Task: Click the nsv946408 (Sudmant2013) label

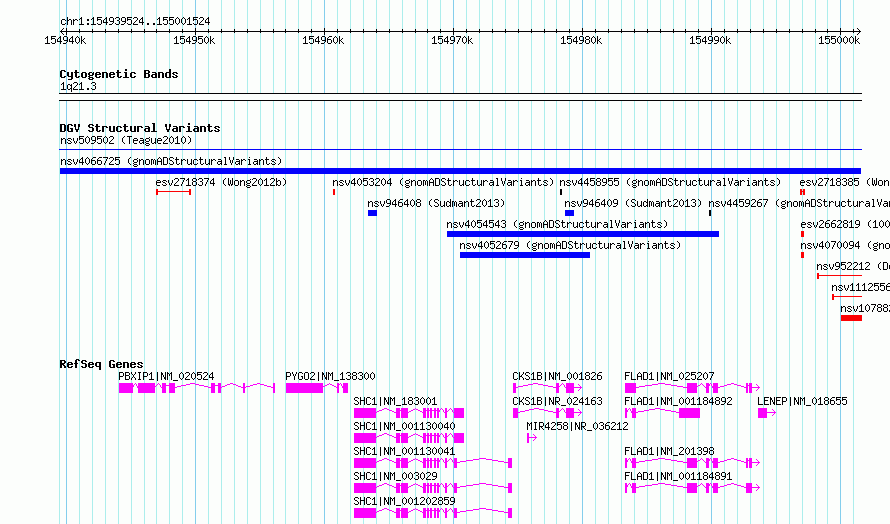Action: (x=436, y=203)
